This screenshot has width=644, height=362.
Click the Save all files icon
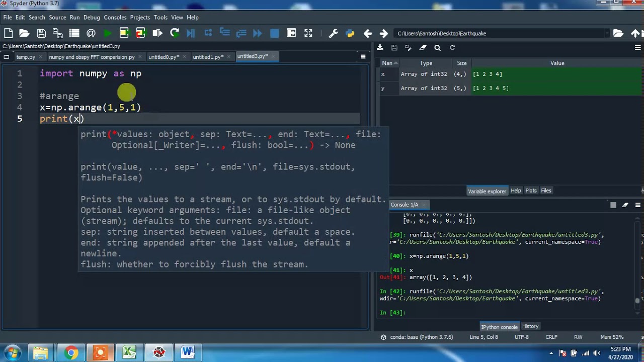point(58,33)
